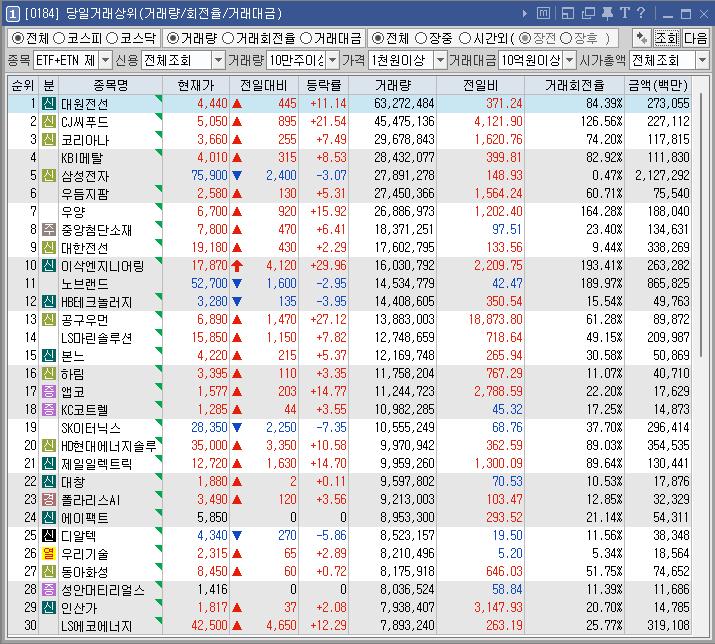Open help via the question mark icon
This screenshot has width=715, height=644.
click(641, 13)
